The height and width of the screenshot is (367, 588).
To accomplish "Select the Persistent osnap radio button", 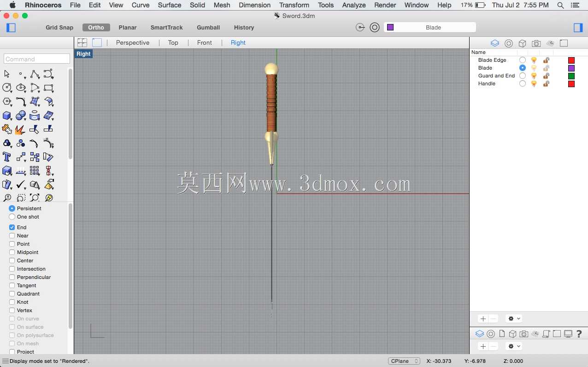I will click(12, 208).
